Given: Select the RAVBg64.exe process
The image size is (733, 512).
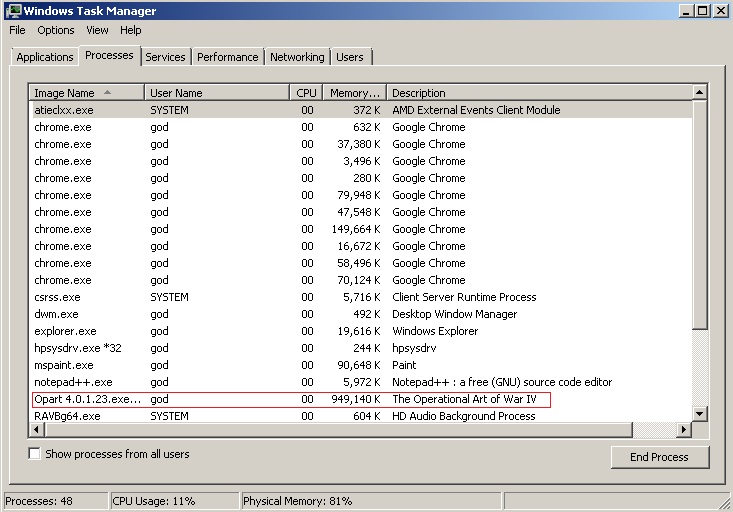Looking at the screenshot, I should click(360, 416).
